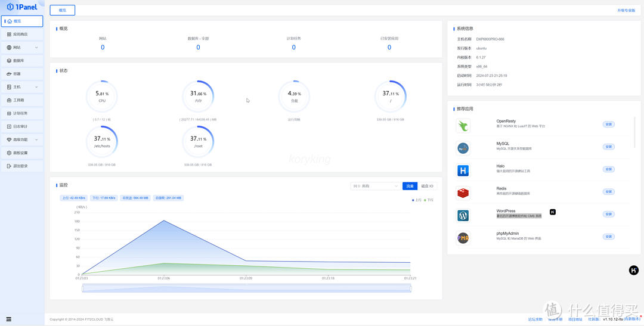644x326 pixels.
Task: Open 计划任务 scheduled tasks
Action: tap(20, 113)
